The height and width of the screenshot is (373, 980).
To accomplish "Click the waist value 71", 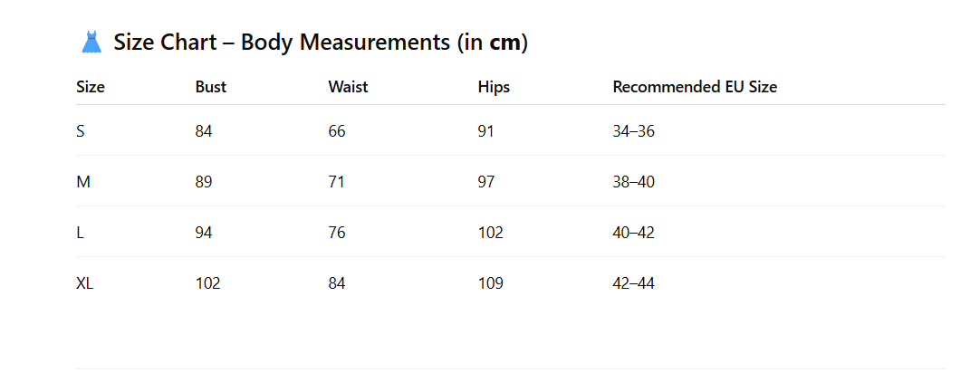I will click(x=336, y=182).
